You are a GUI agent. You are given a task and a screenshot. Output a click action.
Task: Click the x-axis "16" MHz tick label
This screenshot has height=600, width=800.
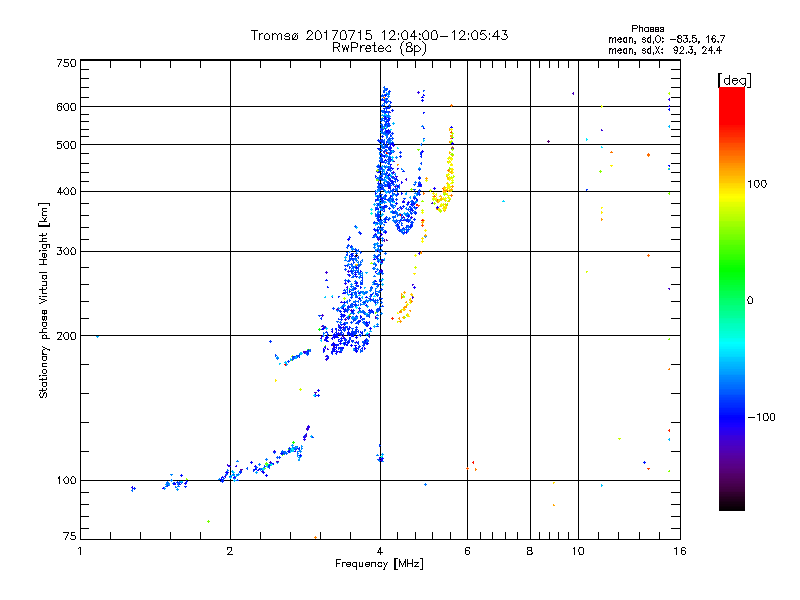coord(680,551)
